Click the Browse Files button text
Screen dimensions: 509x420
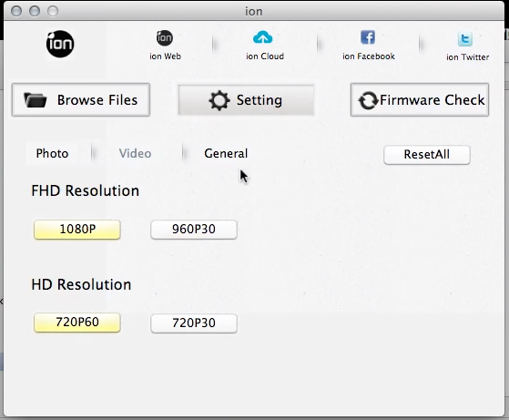[x=97, y=100]
